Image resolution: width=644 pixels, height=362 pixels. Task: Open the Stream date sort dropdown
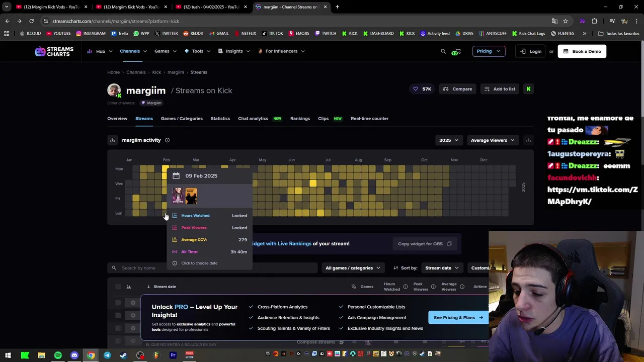(442, 268)
